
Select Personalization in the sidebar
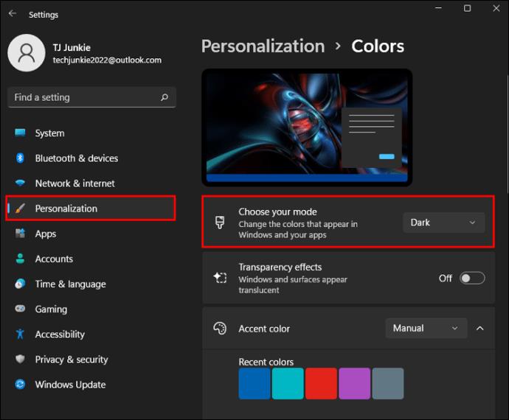(x=91, y=209)
